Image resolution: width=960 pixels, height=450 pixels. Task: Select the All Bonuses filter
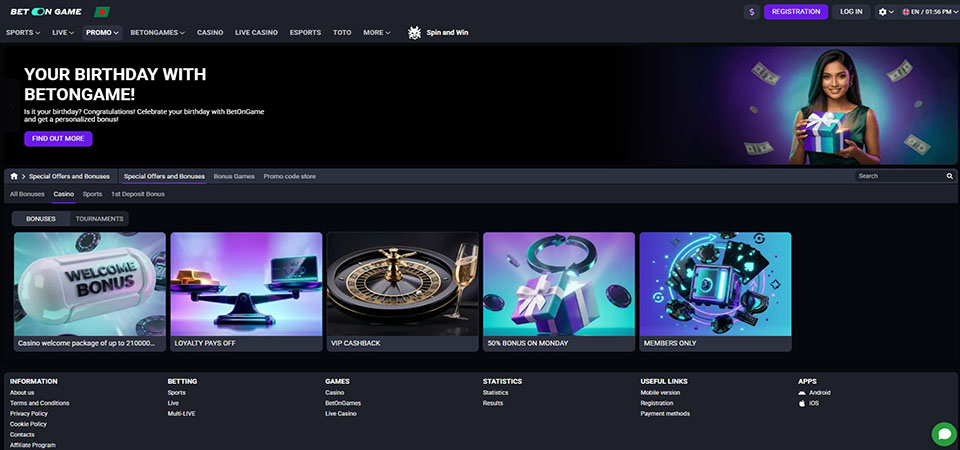27,194
